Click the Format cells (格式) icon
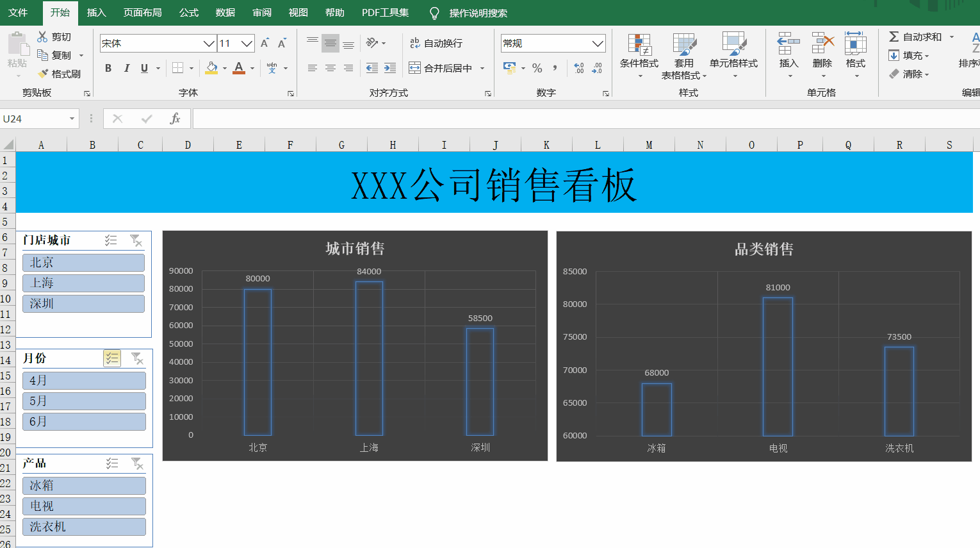This screenshot has width=980, height=548. [x=856, y=44]
